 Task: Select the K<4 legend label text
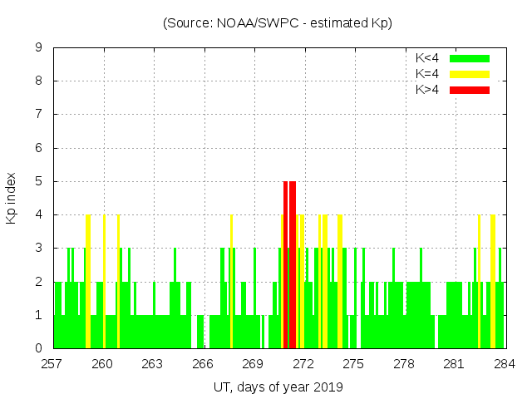(427, 58)
